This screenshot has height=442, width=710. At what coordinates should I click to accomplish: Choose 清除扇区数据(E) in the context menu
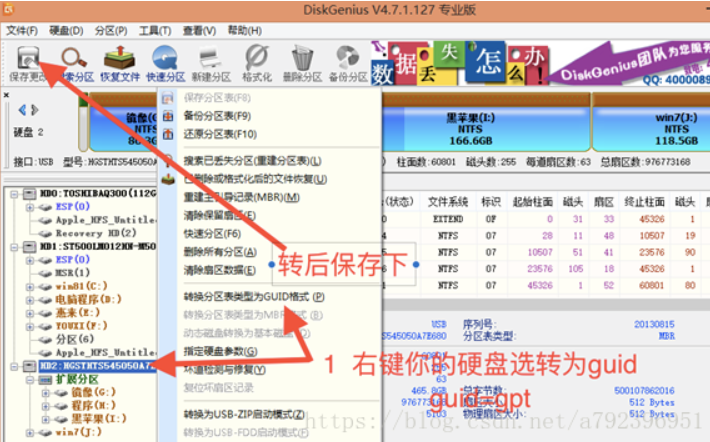click(x=220, y=270)
